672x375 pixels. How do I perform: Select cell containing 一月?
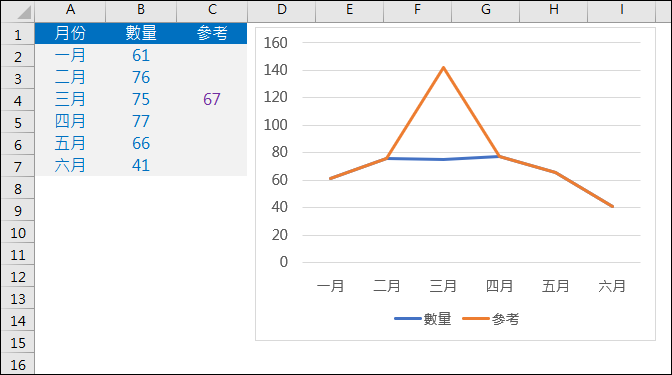click(x=70, y=55)
